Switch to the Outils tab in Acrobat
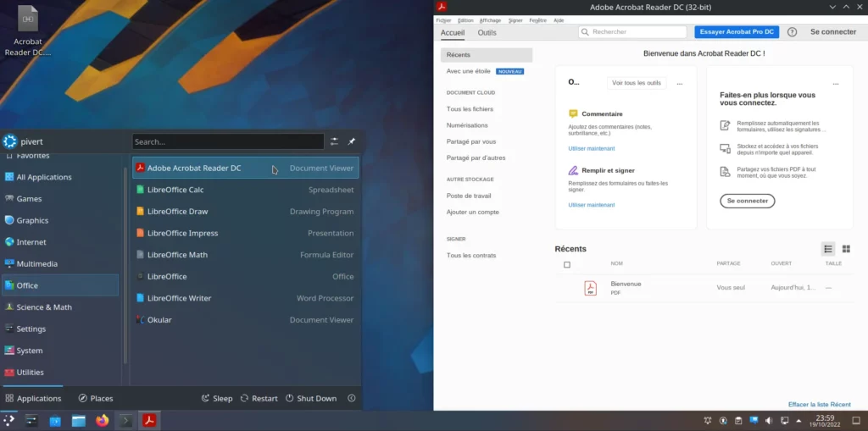Screen dimensions: 868x431 [x=487, y=33]
